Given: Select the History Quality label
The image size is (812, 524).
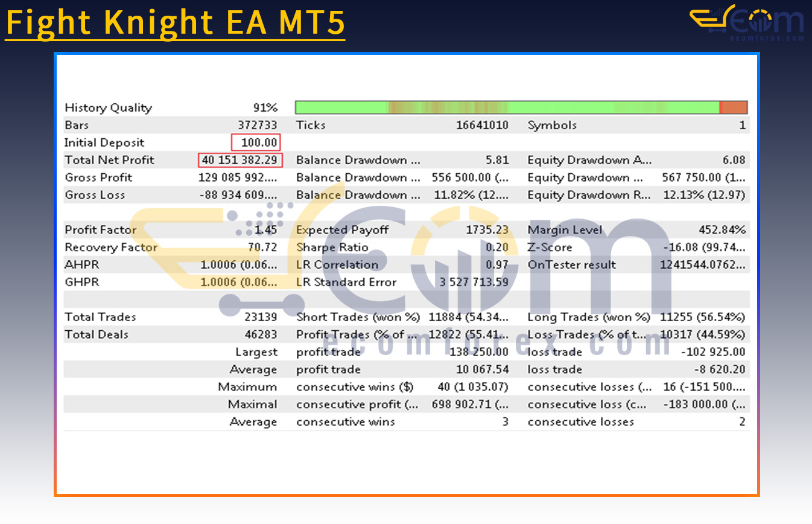Looking at the screenshot, I should [x=109, y=108].
